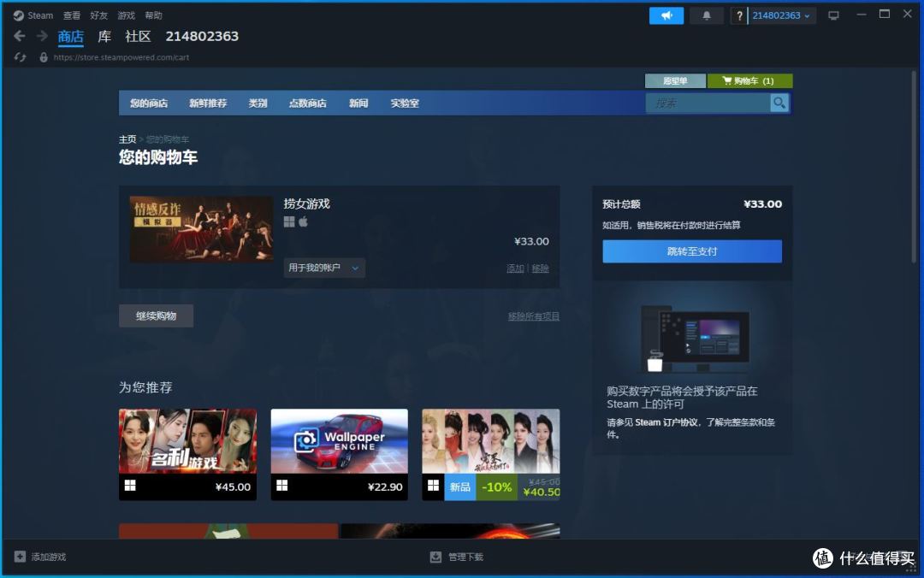The height and width of the screenshot is (578, 924).
Task: Switch to the 库 tab
Action: tap(104, 37)
